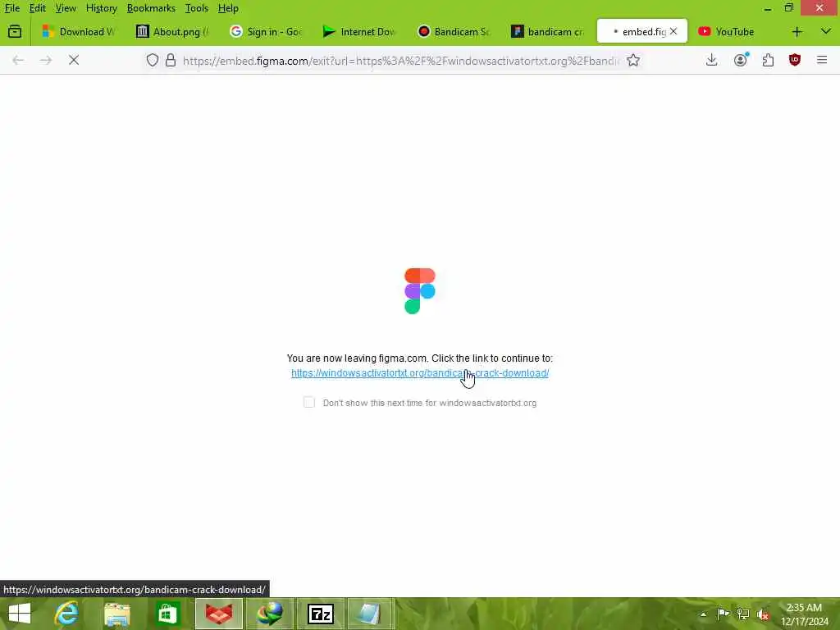The height and width of the screenshot is (630, 840).
Task: Open a new tab with the plus button
Action: click(797, 32)
